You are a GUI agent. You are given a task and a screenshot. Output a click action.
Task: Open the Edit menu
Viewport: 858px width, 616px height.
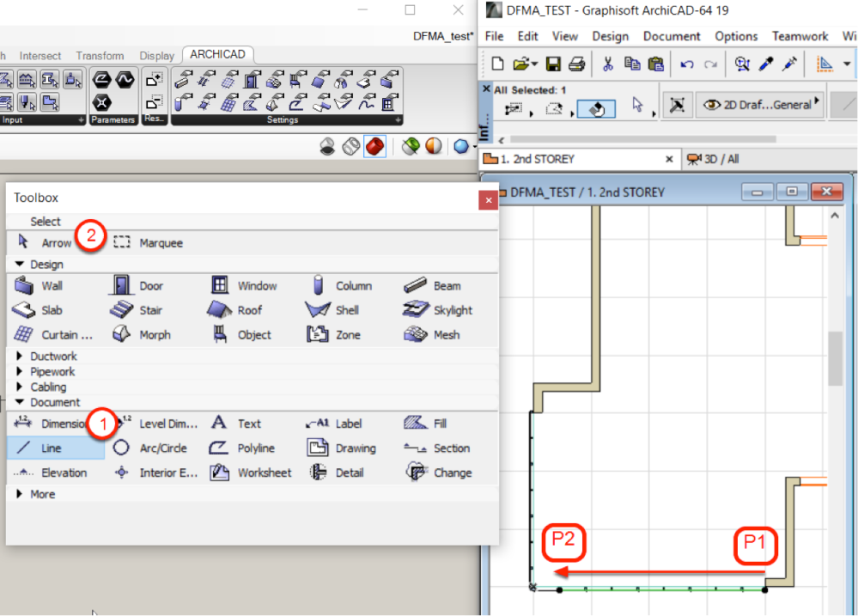(x=527, y=36)
